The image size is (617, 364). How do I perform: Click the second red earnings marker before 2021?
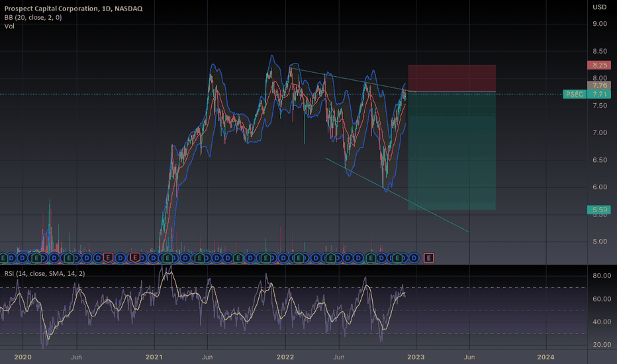click(135, 258)
